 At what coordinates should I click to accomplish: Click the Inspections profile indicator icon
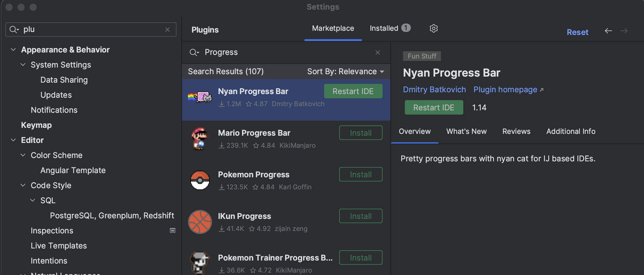(x=173, y=230)
